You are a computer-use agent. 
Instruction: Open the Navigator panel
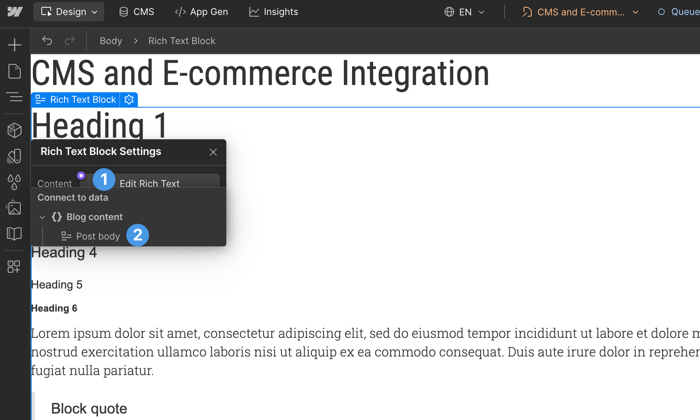click(14, 98)
